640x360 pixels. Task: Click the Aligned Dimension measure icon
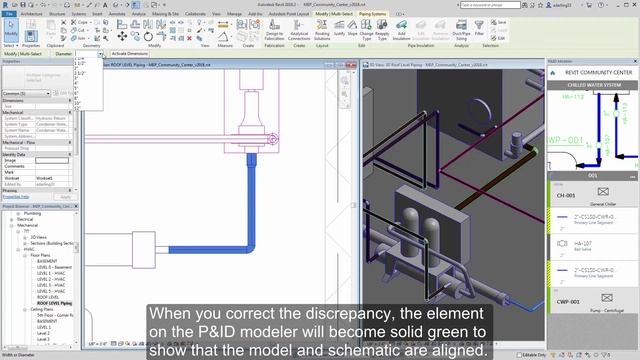[223, 25]
